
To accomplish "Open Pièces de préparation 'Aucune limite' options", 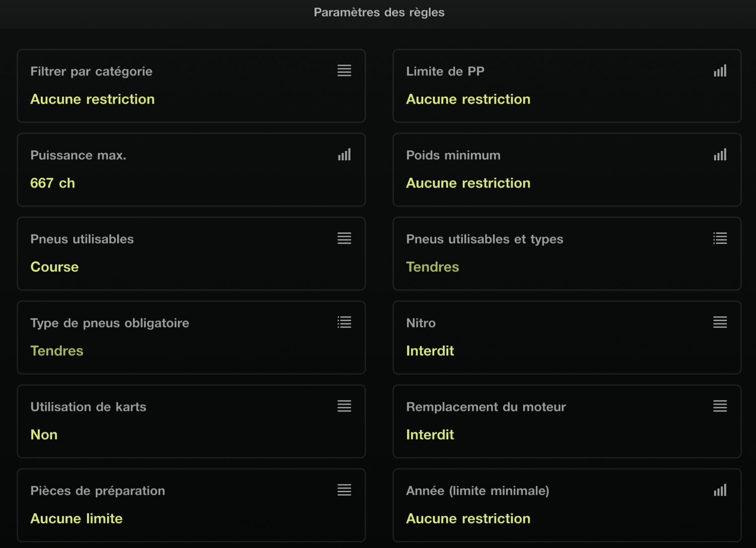I will tap(77, 518).
